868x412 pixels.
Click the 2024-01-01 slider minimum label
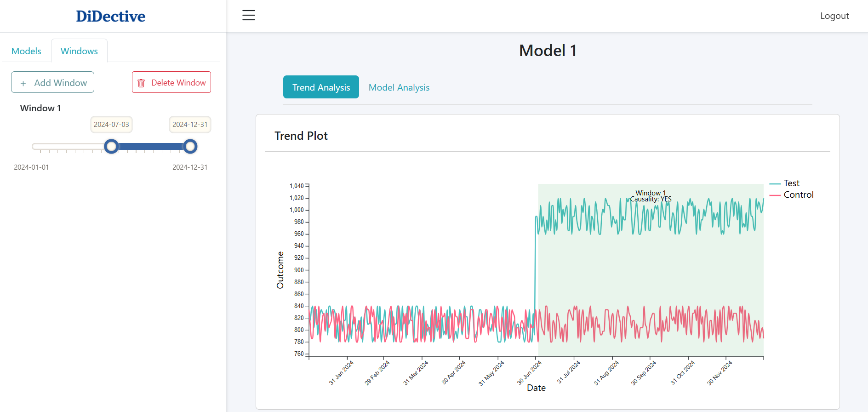tap(31, 167)
